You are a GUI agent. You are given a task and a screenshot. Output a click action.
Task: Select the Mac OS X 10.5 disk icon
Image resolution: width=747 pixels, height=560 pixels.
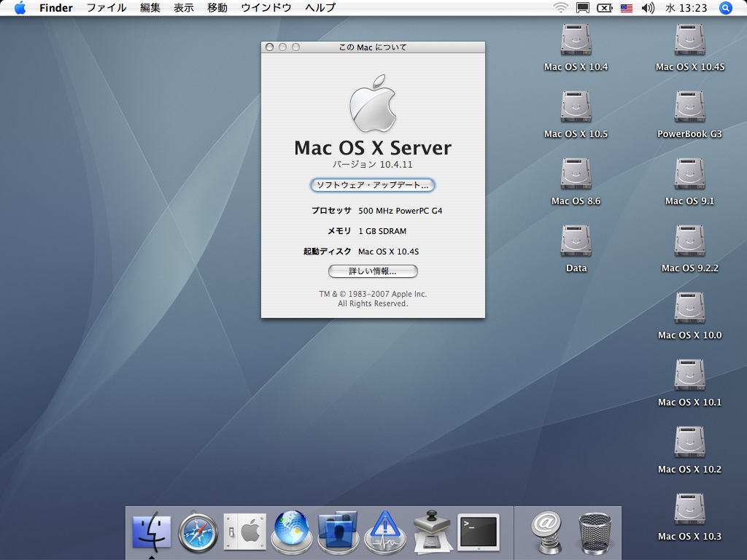(576, 108)
